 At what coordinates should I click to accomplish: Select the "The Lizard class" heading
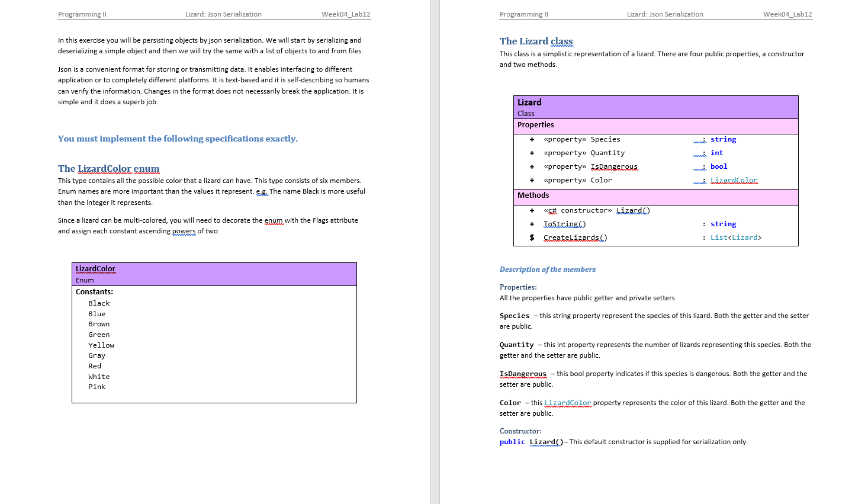(x=536, y=41)
